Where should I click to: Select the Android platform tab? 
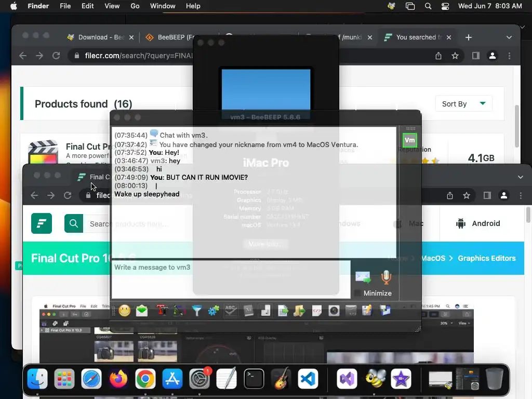(478, 223)
